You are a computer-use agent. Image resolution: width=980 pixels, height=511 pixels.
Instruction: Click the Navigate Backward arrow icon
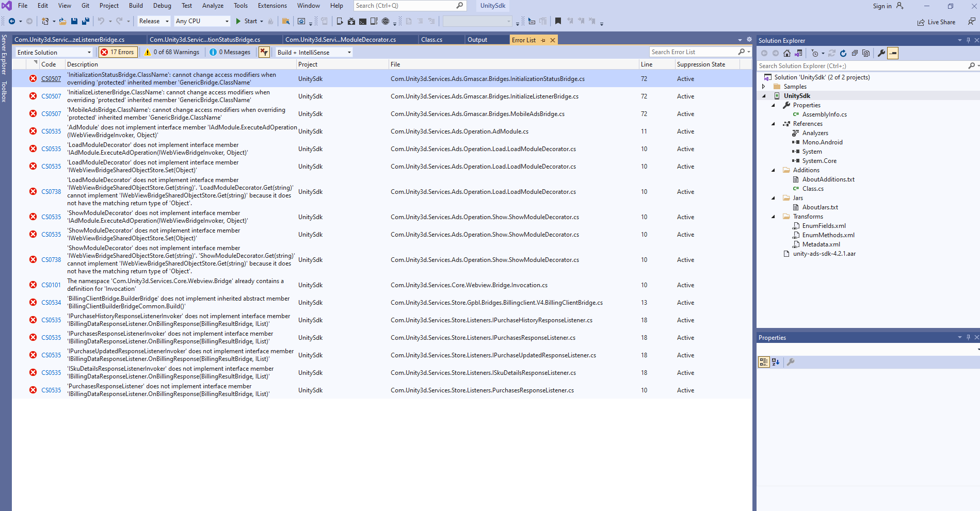(11, 21)
